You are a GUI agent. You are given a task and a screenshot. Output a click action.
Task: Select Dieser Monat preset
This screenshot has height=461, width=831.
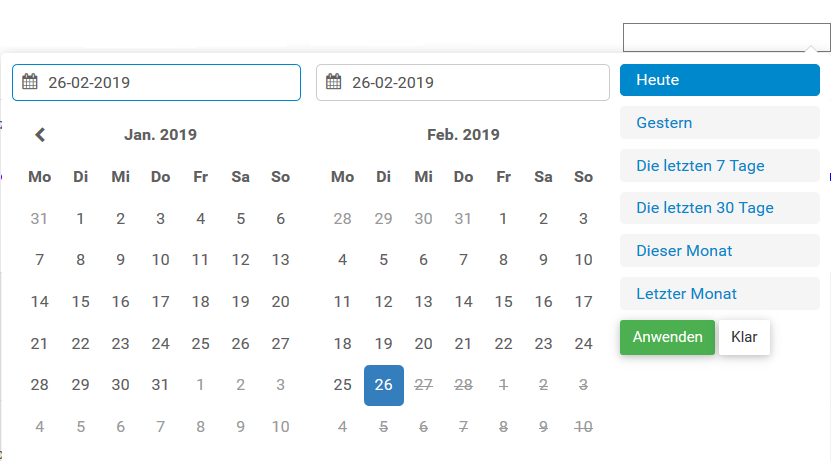(719, 251)
